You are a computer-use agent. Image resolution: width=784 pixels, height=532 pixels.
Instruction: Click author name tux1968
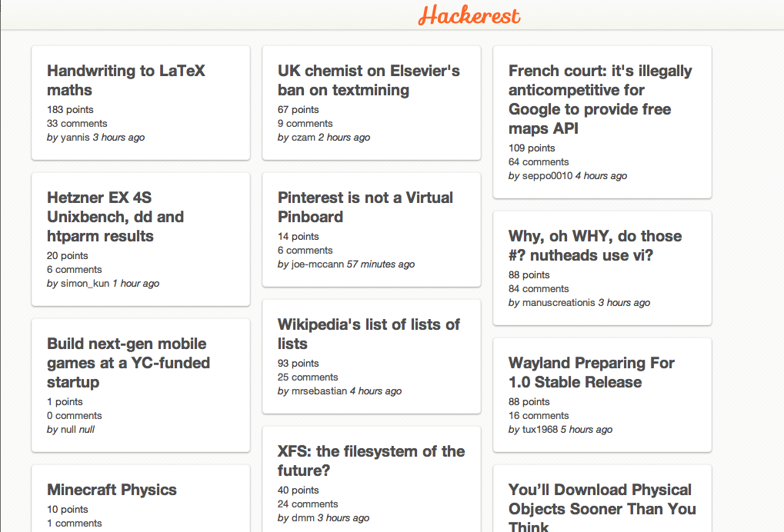(540, 430)
